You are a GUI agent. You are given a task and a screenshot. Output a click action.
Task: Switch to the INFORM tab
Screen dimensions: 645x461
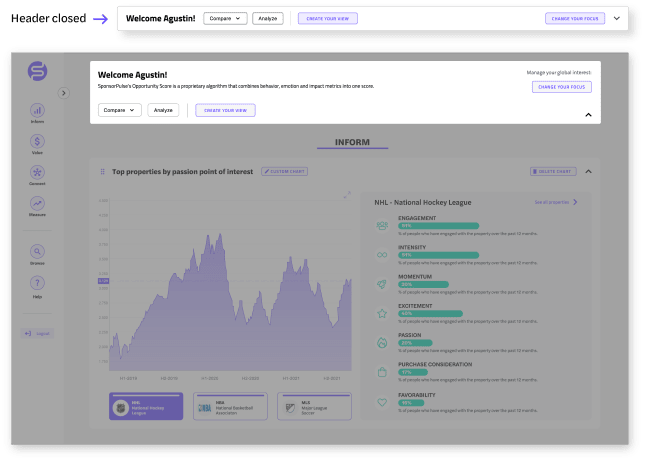(x=352, y=142)
